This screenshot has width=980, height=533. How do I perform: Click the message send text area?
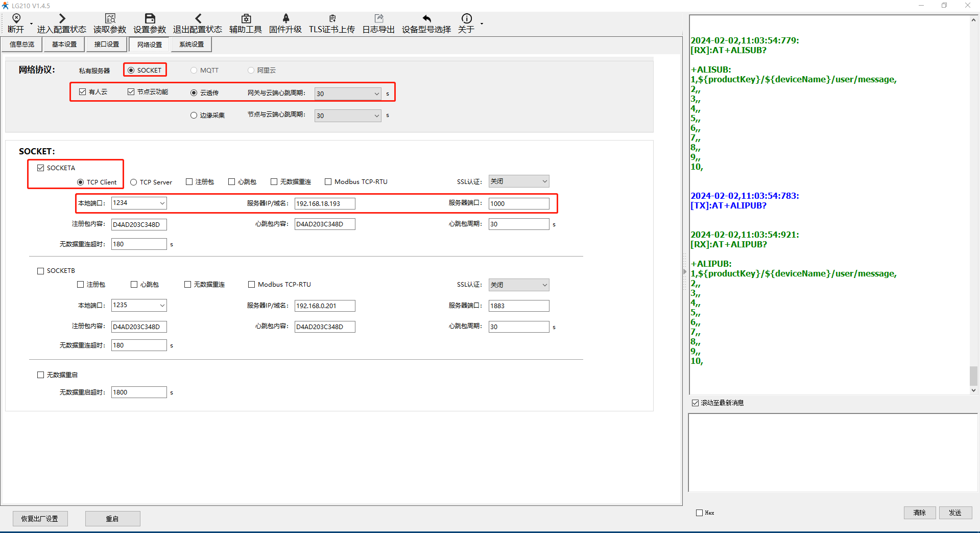click(833, 453)
